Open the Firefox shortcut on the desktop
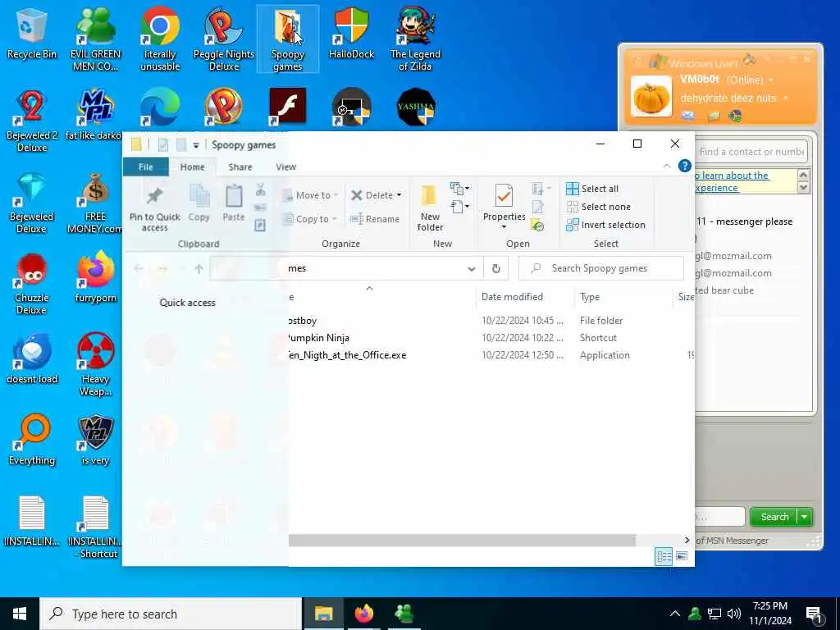Screen dimensions: 840x630 pyautogui.click(x=95, y=277)
